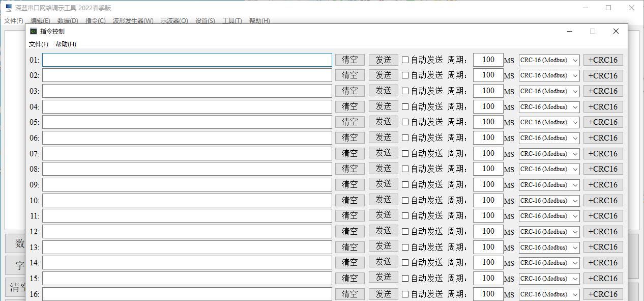Click the 发送 button on row 01

coord(383,60)
